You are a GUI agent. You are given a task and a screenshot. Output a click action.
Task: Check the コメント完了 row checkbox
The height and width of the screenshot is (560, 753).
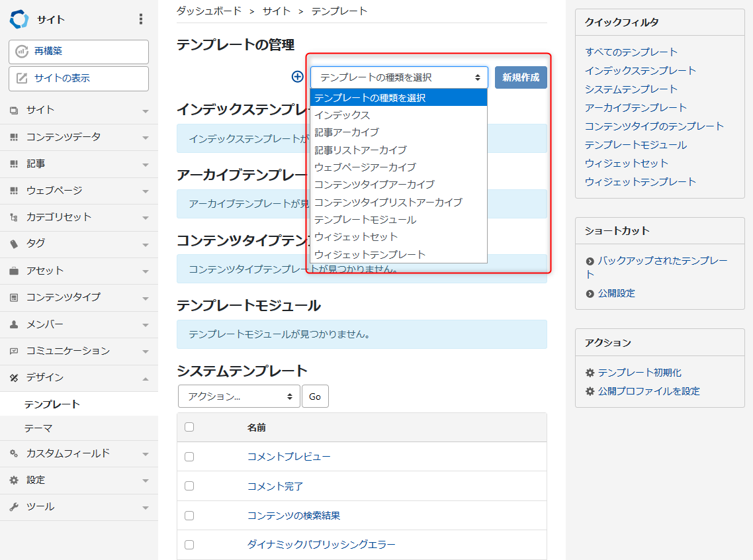[189, 486]
